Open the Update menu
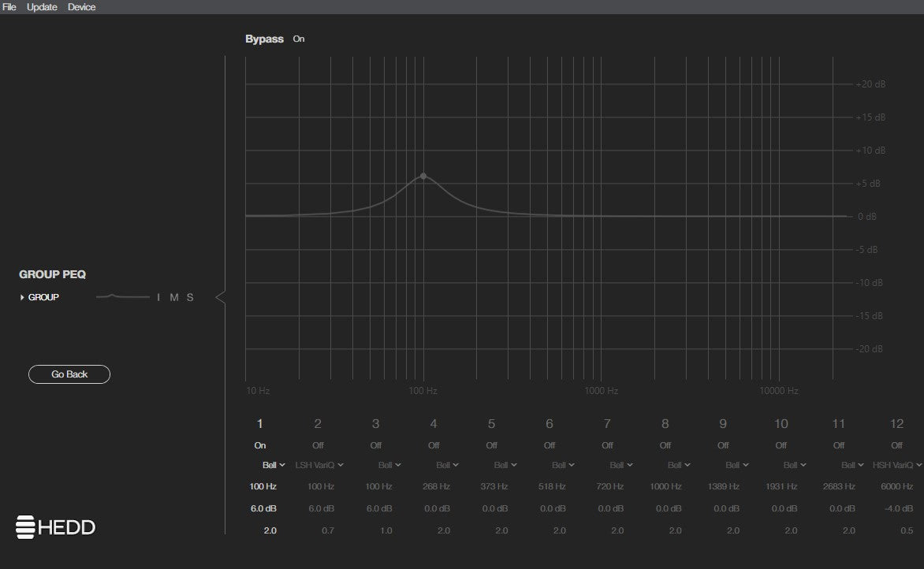 coord(42,7)
